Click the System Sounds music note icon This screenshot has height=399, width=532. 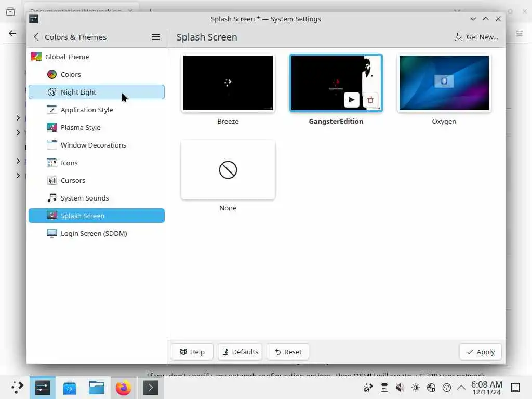click(52, 198)
